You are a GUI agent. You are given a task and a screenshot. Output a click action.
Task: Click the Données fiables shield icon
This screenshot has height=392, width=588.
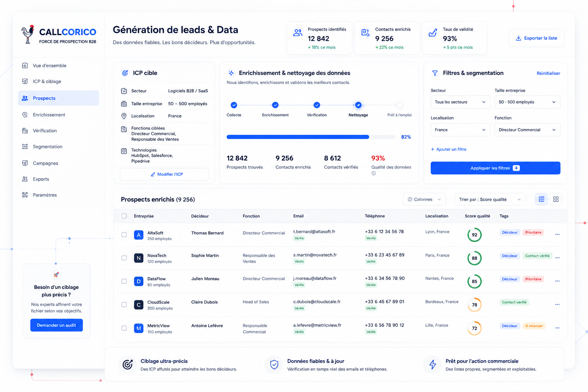[274, 364]
